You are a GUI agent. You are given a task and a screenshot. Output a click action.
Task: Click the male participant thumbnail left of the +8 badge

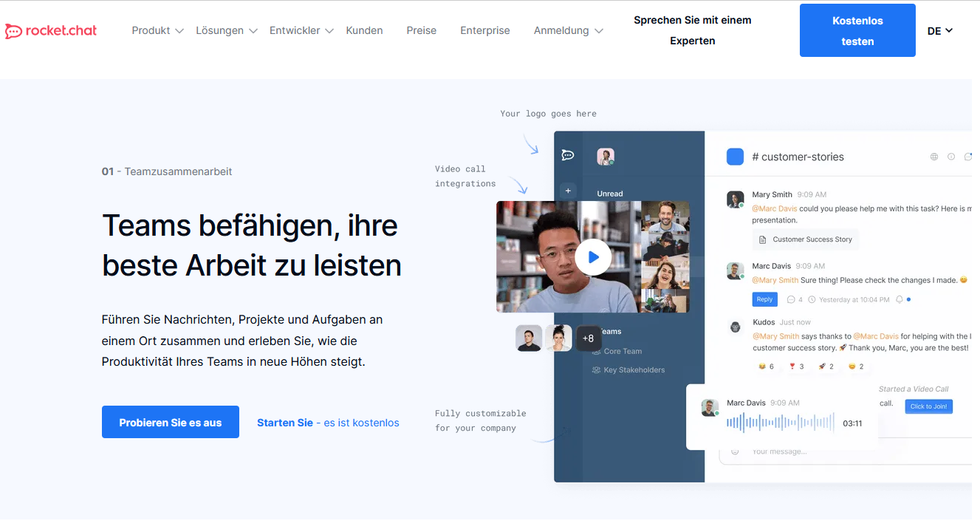click(529, 338)
